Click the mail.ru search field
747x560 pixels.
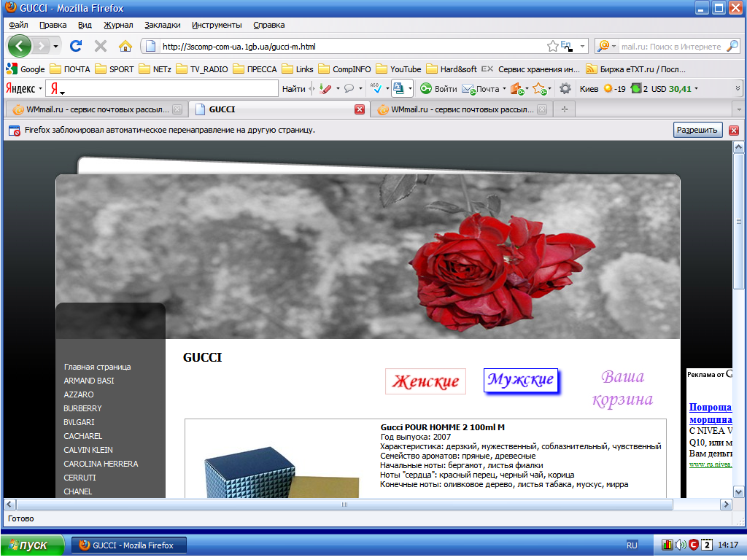click(x=671, y=46)
